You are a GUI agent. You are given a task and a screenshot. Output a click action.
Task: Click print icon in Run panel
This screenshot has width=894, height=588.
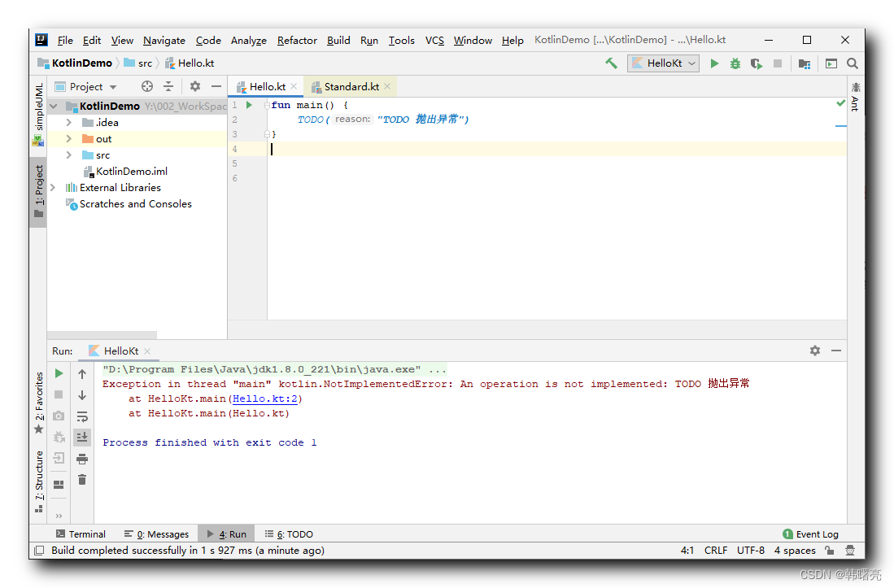(82, 459)
